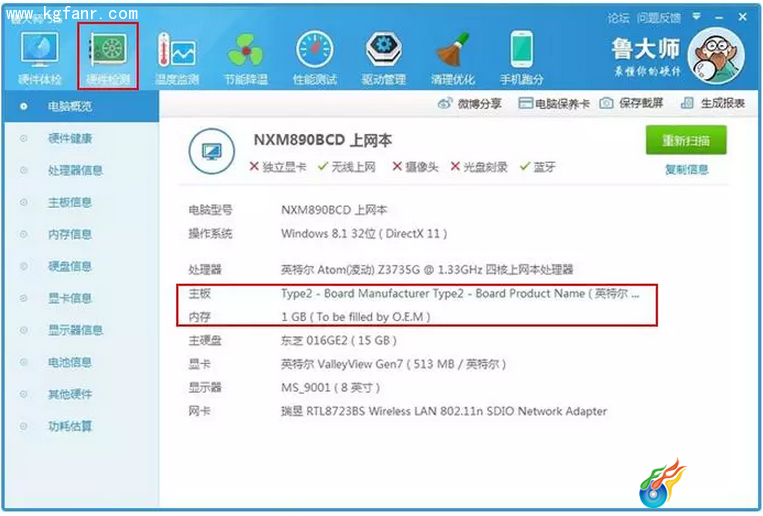The image size is (763, 516).
Task: Click the 摄像头 feature indicator
Action: pos(415,167)
